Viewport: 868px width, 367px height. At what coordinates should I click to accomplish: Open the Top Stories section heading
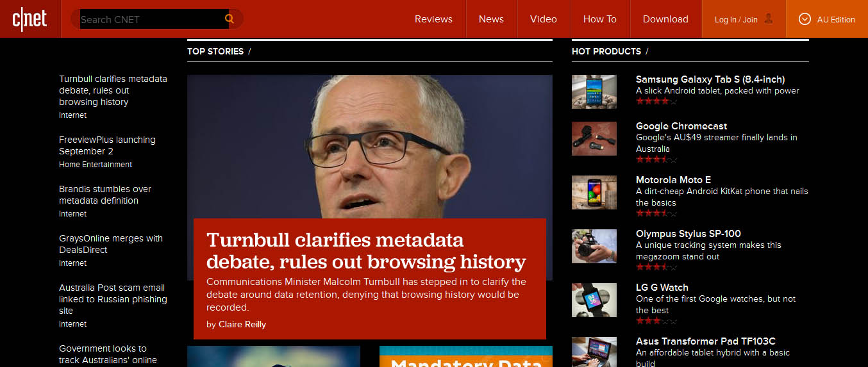pos(215,51)
